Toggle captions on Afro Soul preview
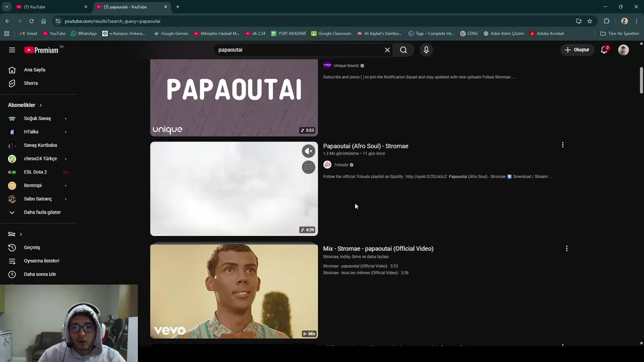The width and height of the screenshot is (644, 362). click(308, 167)
